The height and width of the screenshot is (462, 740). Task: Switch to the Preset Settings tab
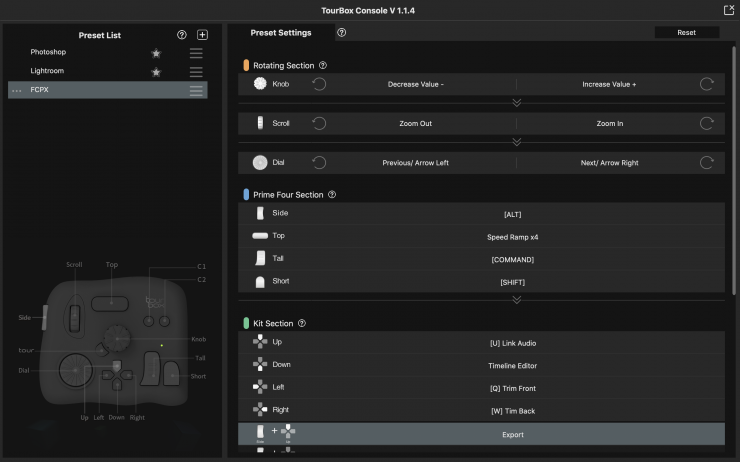click(280, 33)
